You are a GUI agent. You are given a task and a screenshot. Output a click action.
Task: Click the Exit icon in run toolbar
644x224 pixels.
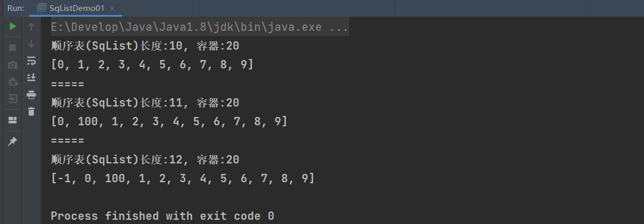pyautogui.click(x=13, y=99)
